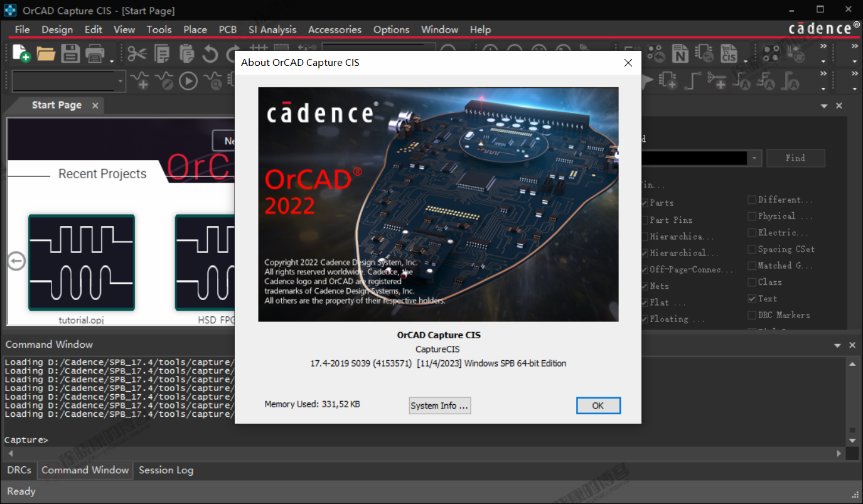Click OK in the About dialog
The image size is (863, 504).
pyautogui.click(x=598, y=405)
